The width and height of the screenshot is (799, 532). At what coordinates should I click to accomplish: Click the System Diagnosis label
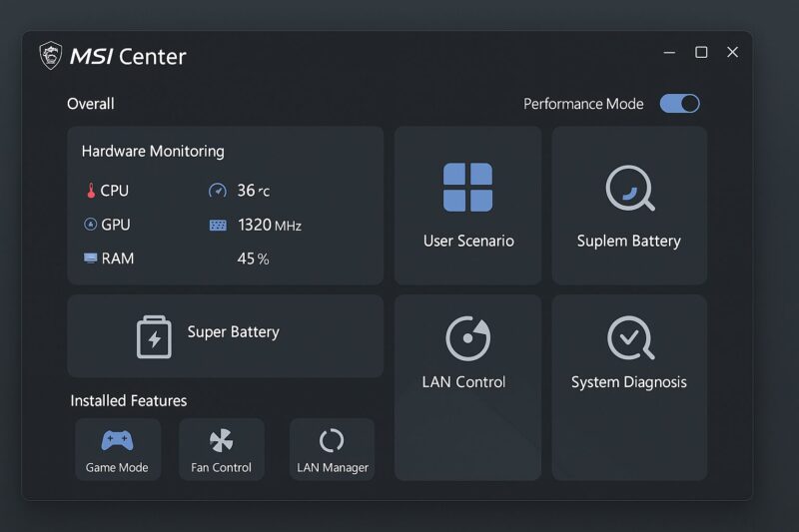[629, 382]
